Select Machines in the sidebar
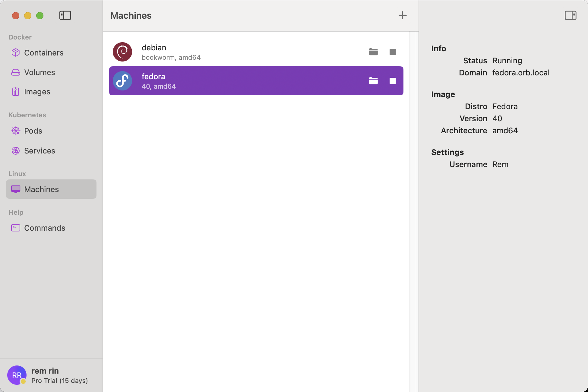 (x=51, y=189)
